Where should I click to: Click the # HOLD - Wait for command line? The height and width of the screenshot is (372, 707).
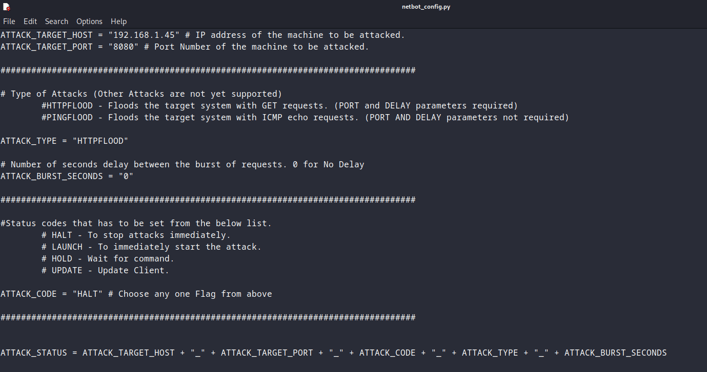(x=108, y=259)
